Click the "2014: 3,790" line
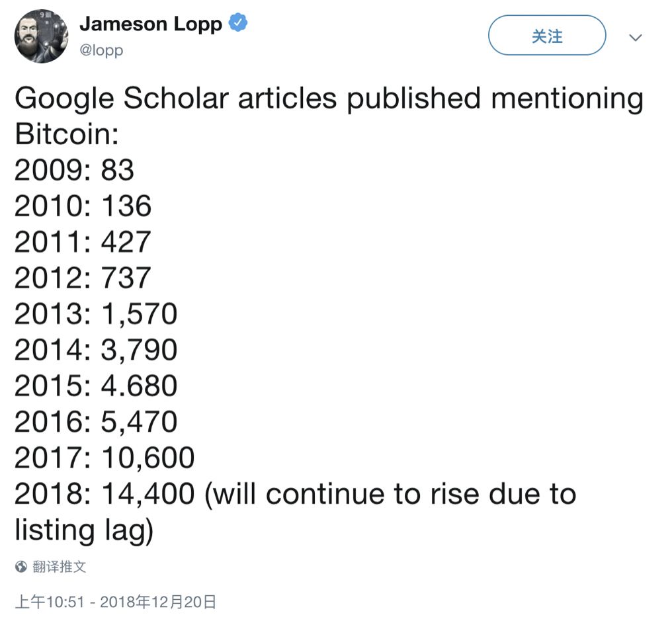The image size is (672, 619). (96, 349)
